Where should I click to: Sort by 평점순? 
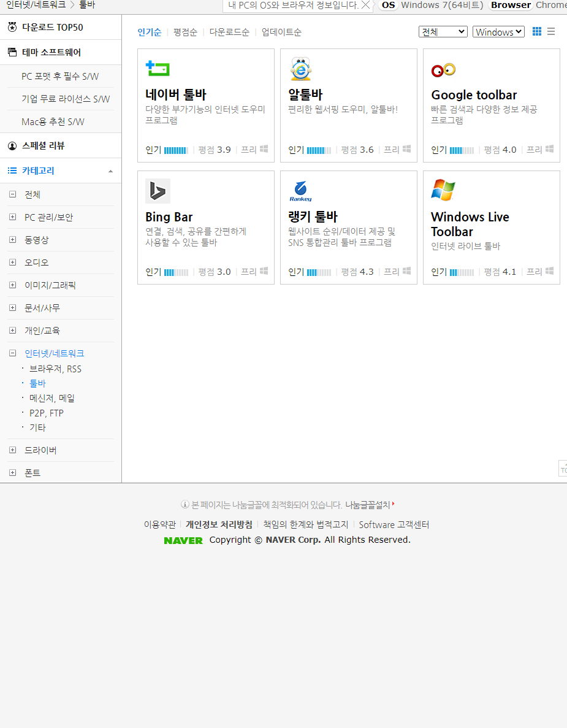point(185,32)
